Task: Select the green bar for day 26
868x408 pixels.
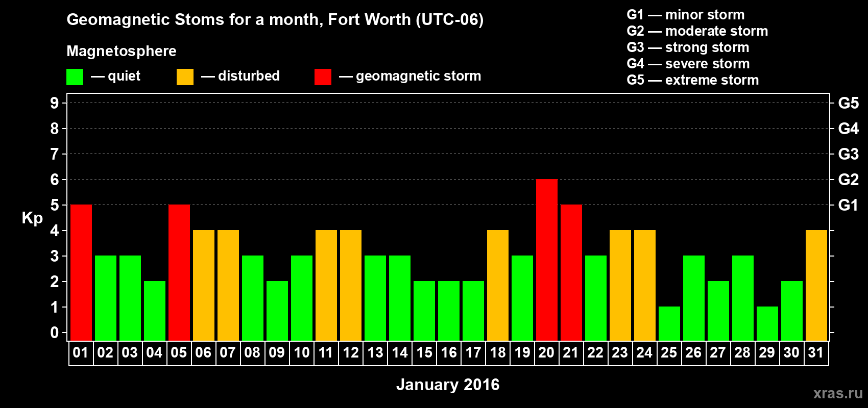Action: tap(694, 298)
